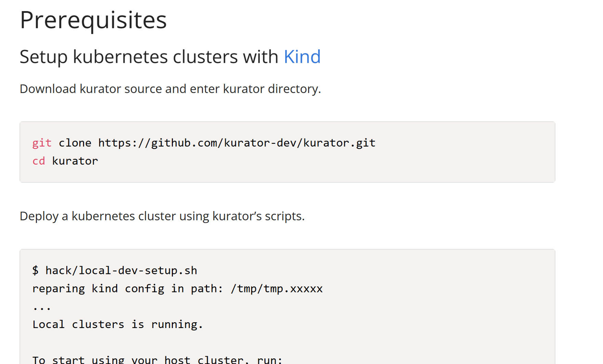Click the 'Deploy a kubernetes cluster' paragraph
603x364 pixels.
(162, 216)
